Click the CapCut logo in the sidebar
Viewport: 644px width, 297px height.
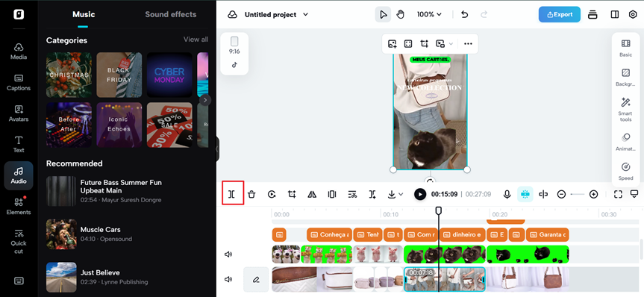point(19,14)
